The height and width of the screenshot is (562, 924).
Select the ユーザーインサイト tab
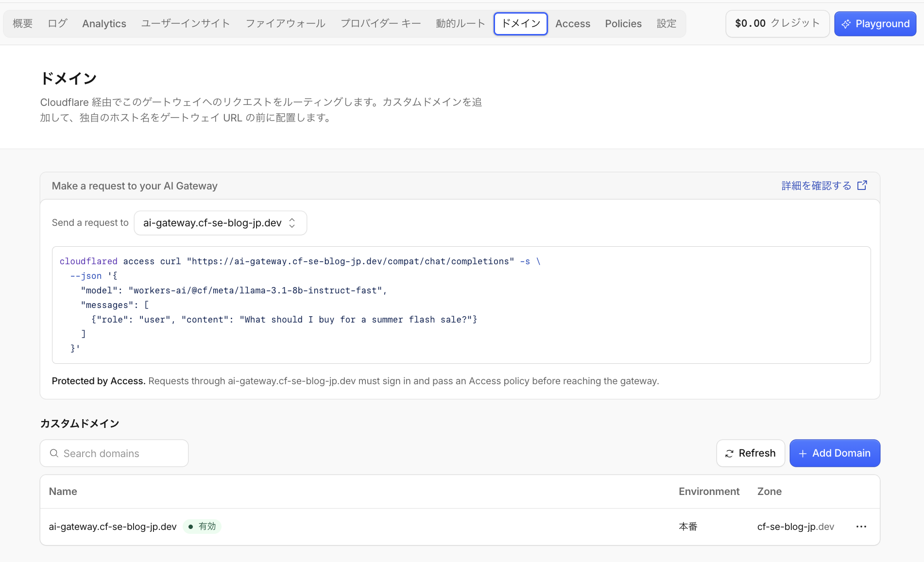tap(186, 24)
